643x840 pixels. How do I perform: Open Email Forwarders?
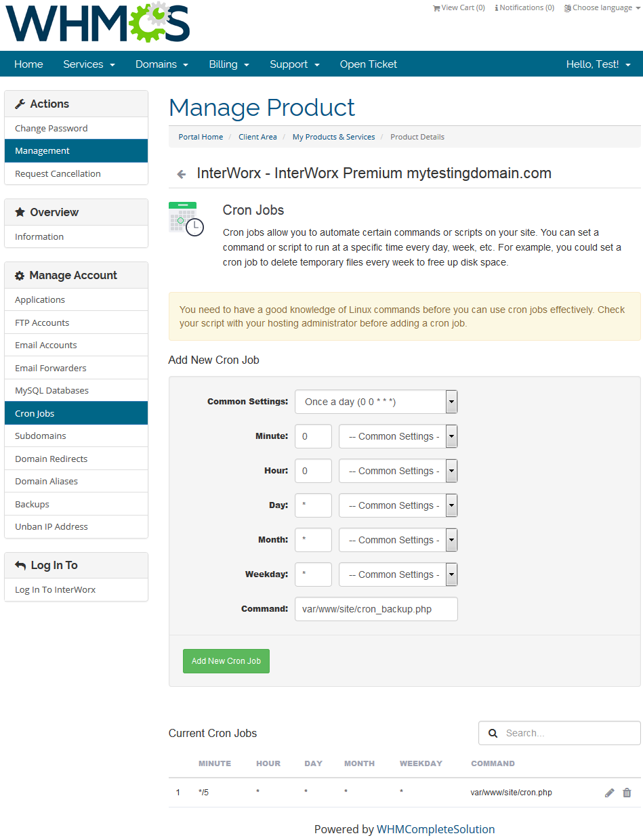(76, 368)
